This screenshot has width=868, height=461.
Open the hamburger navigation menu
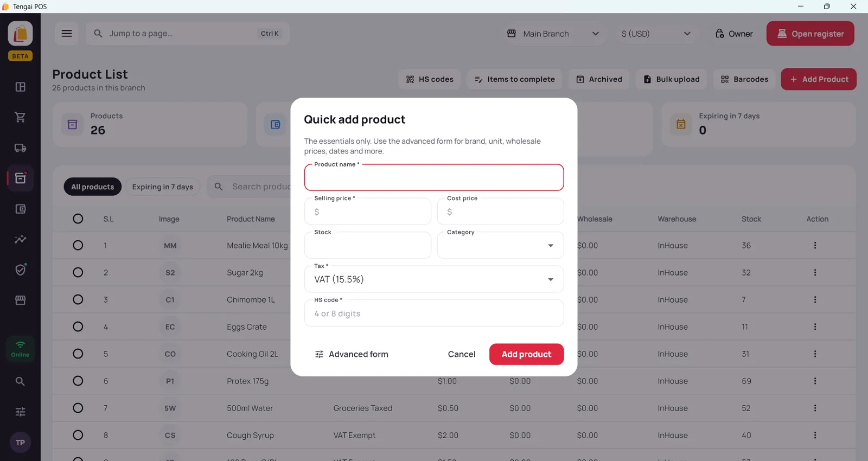tap(67, 34)
